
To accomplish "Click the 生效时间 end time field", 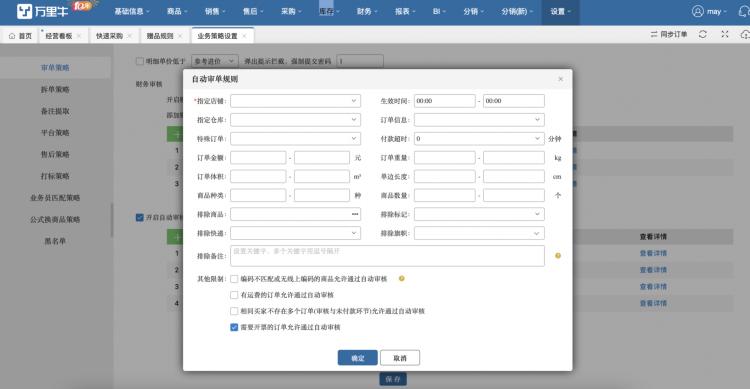I will click(x=514, y=101).
